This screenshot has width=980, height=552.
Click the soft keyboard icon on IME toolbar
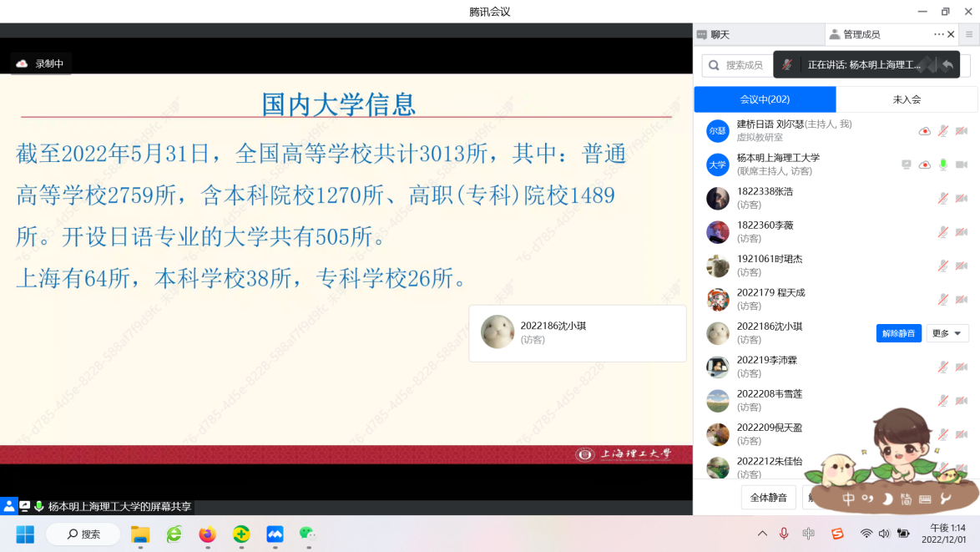[925, 499]
